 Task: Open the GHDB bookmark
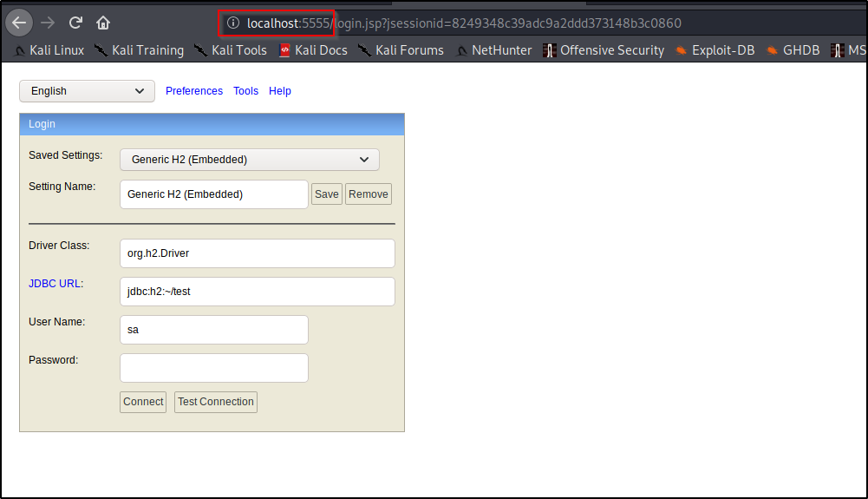coord(793,50)
